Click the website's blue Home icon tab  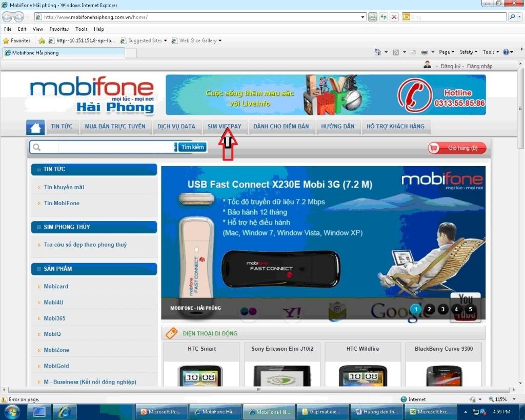pyautogui.click(x=35, y=127)
